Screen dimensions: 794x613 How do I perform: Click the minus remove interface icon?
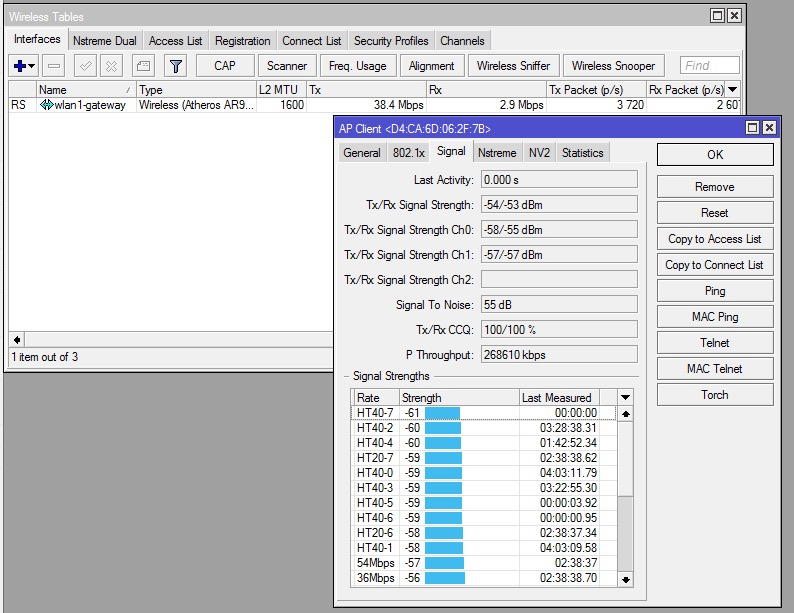(54, 66)
